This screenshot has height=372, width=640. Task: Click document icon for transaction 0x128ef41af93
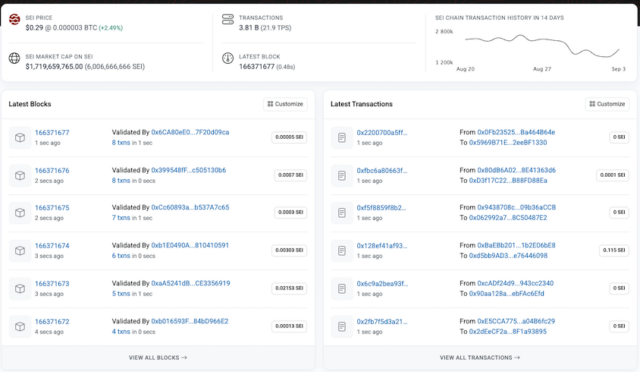342,251
